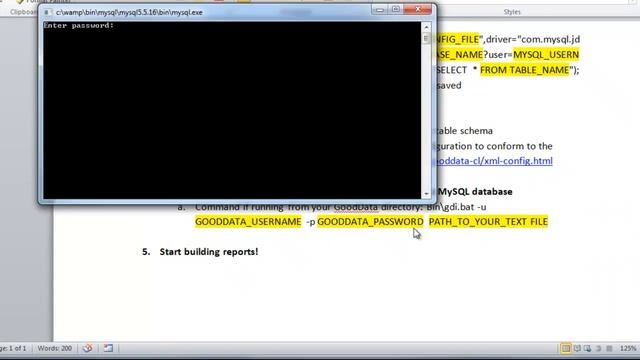Image resolution: width=640 pixels, height=360 pixels.
Task: Click the macro recording icon in Word status bar
Action: [108, 348]
